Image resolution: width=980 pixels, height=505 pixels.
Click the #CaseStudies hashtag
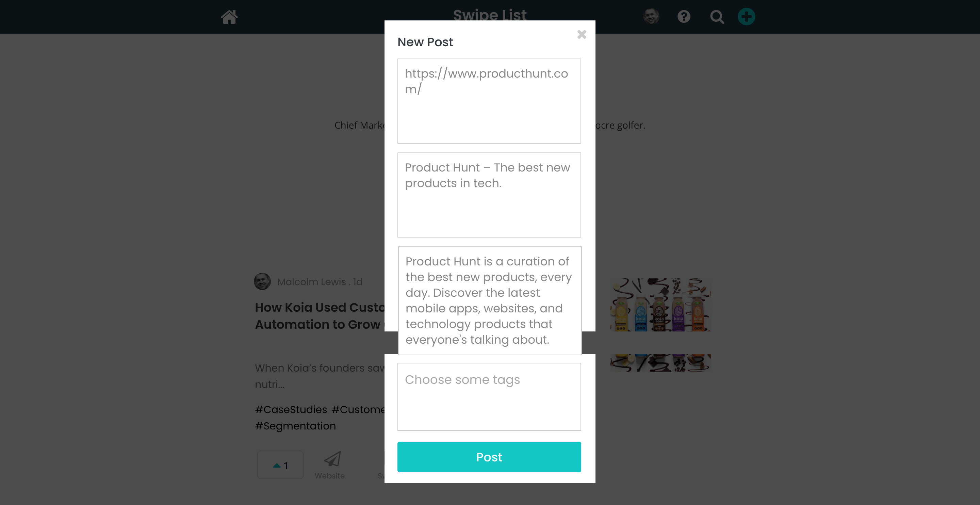pos(290,409)
